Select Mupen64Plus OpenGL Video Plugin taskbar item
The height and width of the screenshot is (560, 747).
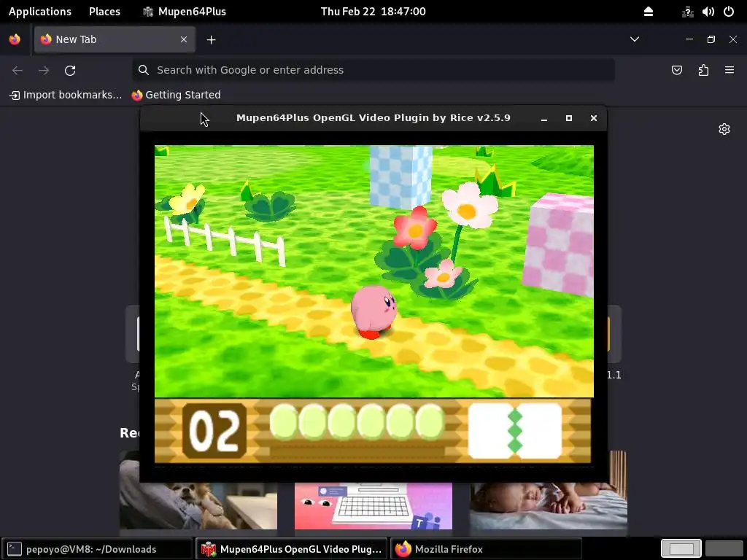[x=292, y=549]
